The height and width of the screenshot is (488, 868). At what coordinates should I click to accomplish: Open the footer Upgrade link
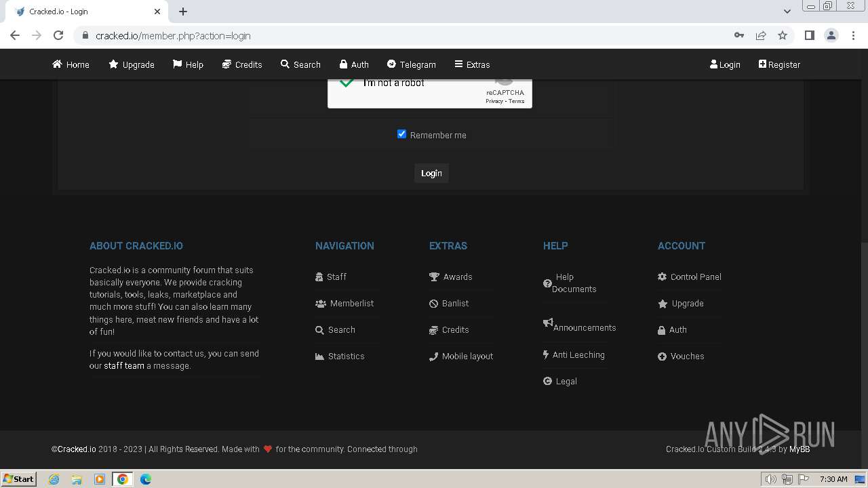click(x=681, y=303)
